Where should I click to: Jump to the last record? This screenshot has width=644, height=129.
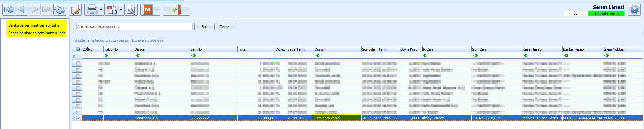tap(47, 10)
